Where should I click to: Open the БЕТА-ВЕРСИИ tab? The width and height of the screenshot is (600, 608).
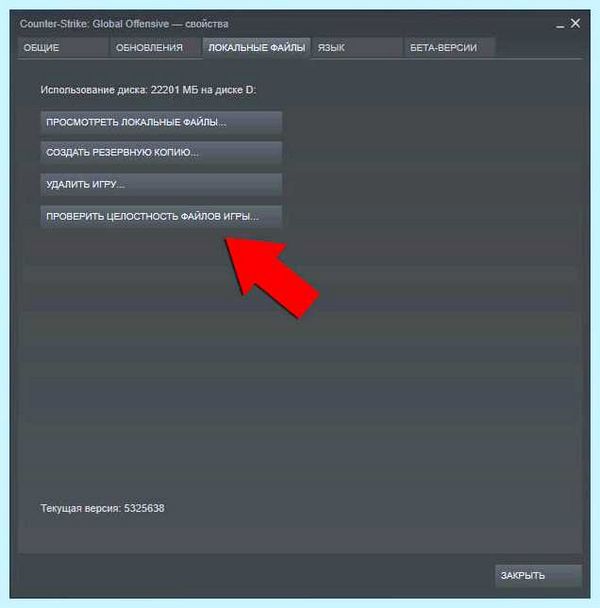coord(450,48)
